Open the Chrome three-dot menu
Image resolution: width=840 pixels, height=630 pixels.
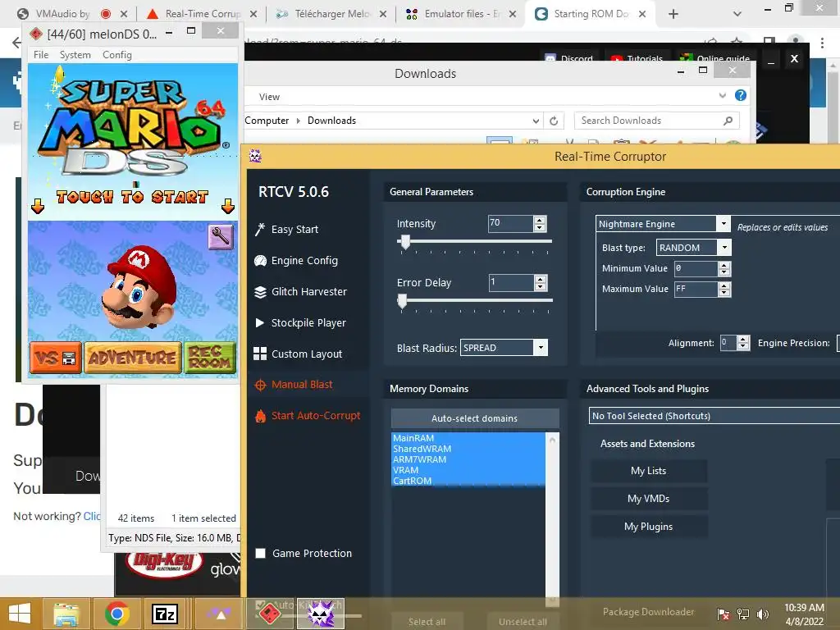point(822,43)
